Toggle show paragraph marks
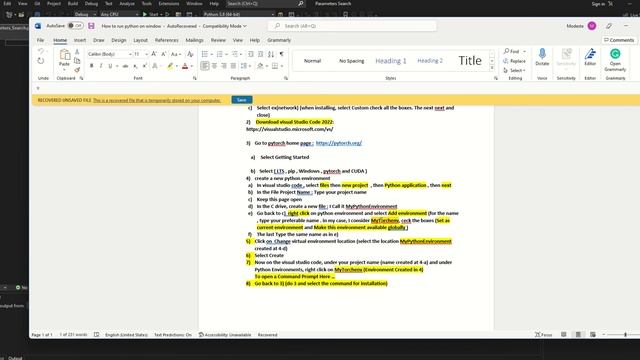The image size is (640, 360). pos(282,54)
